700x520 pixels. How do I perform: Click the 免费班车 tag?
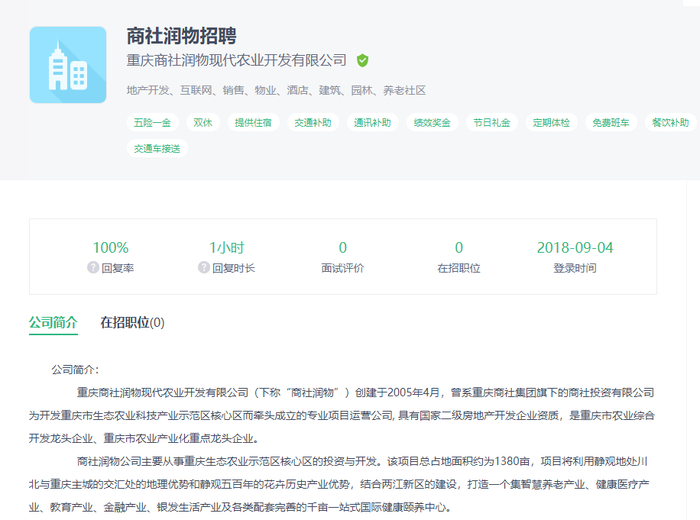pyautogui.click(x=611, y=123)
